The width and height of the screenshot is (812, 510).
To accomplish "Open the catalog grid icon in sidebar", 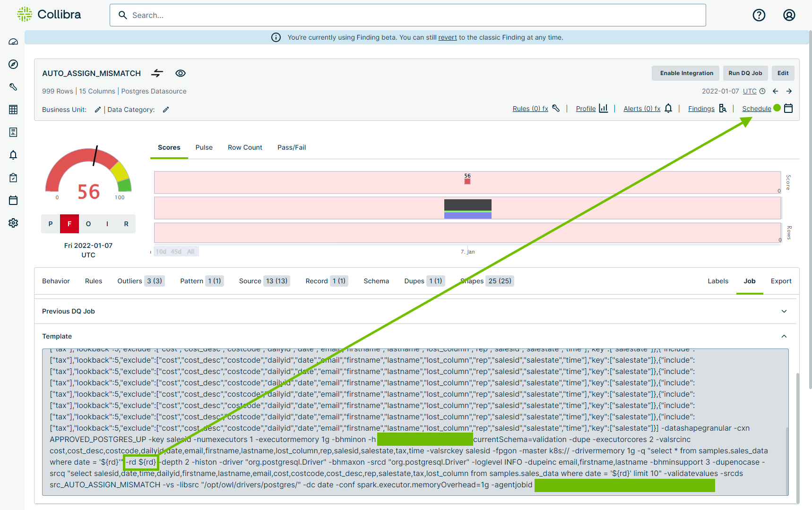I will [x=13, y=110].
